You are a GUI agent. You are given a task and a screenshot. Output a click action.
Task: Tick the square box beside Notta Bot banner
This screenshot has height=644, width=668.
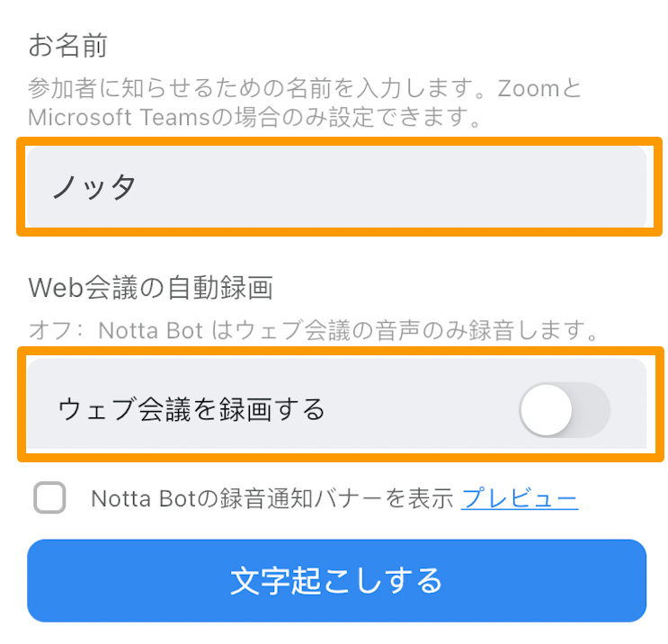[x=49, y=497]
